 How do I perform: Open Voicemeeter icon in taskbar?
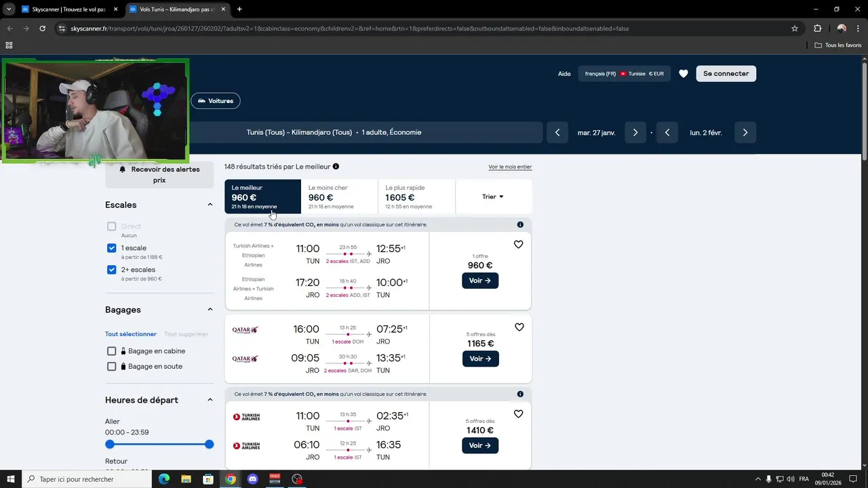tap(275, 479)
